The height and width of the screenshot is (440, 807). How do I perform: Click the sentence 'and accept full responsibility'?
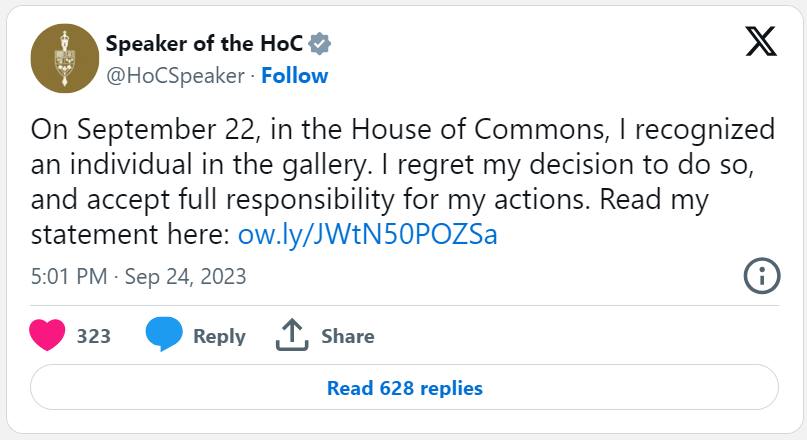click(212, 199)
